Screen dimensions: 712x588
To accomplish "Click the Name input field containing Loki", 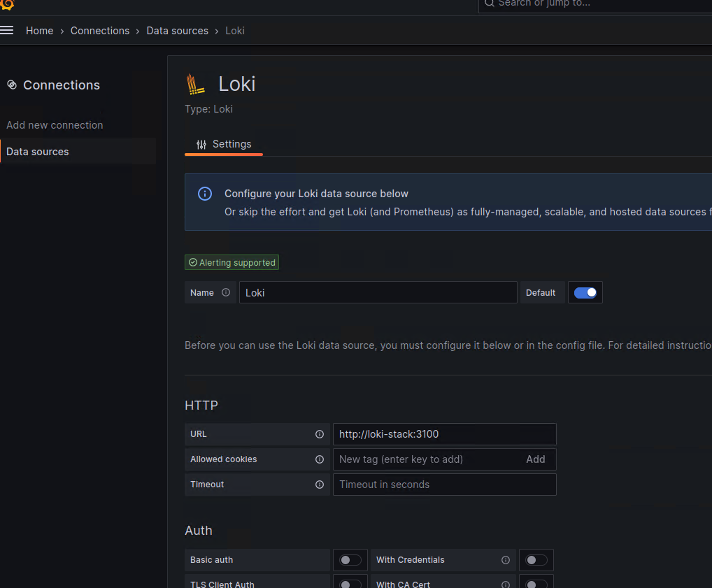I will tap(378, 292).
